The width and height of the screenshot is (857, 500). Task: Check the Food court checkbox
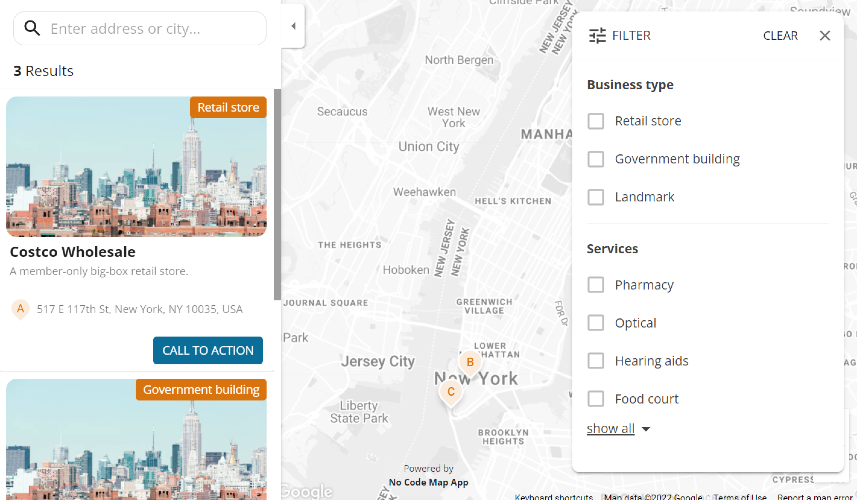pyautogui.click(x=596, y=399)
